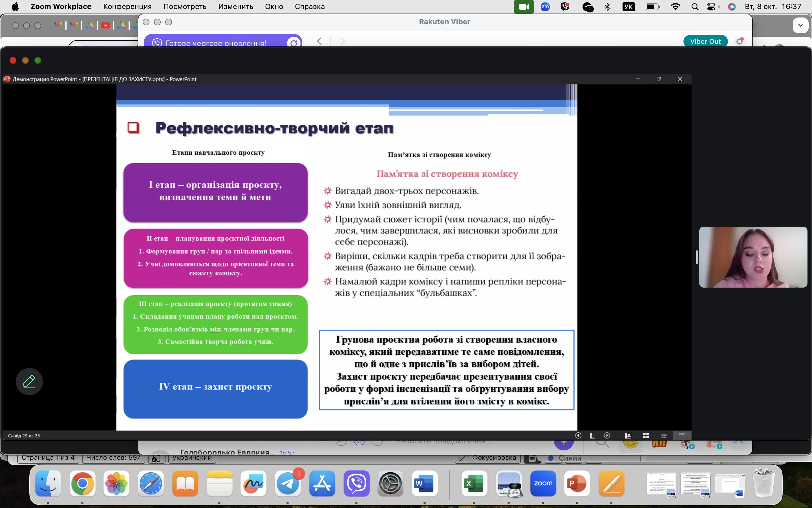812x508 pixels.
Task: Open Control Center toggles icon
Action: (711, 7)
